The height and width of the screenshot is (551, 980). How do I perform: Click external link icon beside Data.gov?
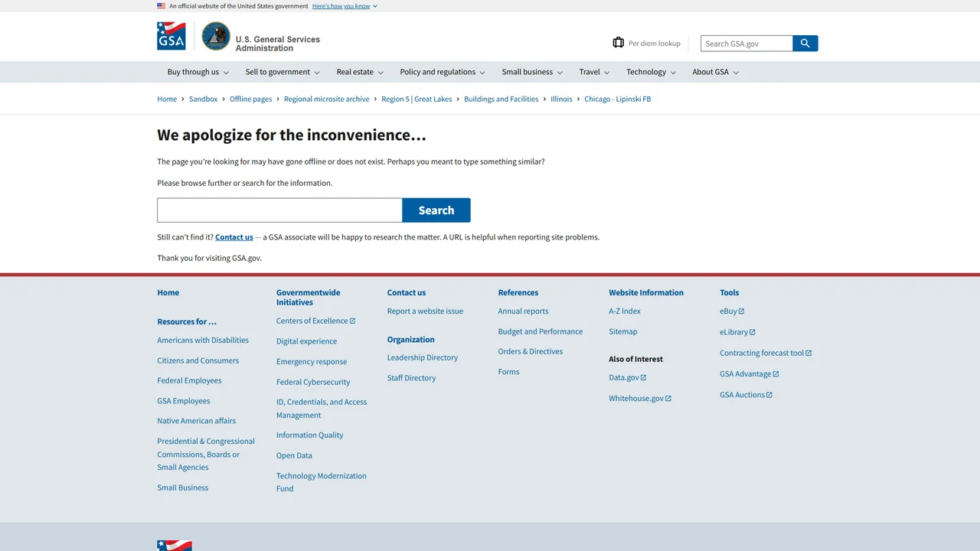643,377
